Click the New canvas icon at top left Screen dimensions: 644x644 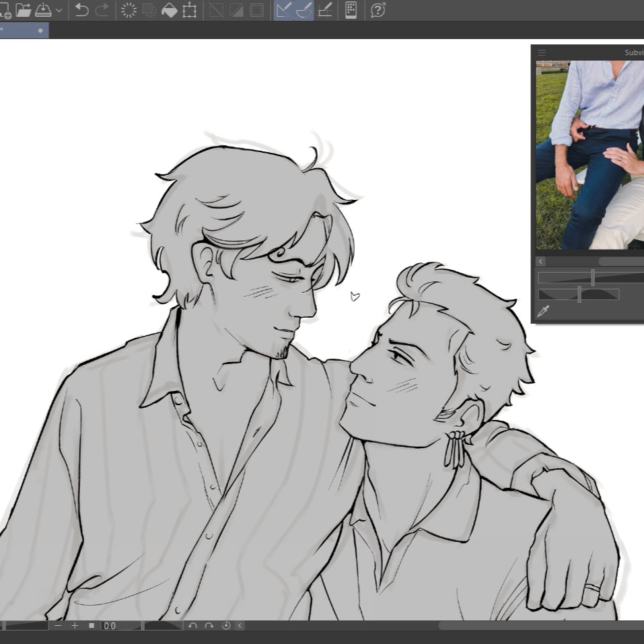click(x=5, y=10)
